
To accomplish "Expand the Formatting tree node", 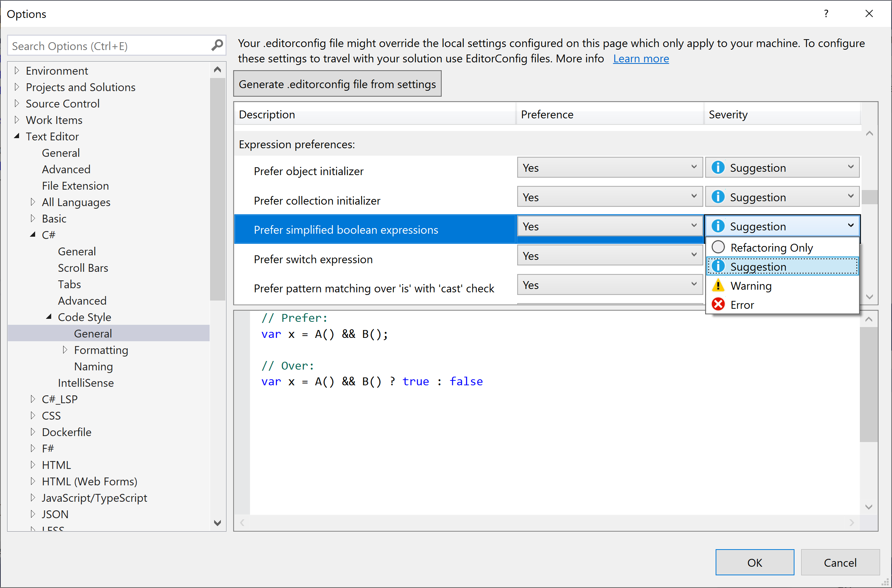I will pyautogui.click(x=65, y=350).
